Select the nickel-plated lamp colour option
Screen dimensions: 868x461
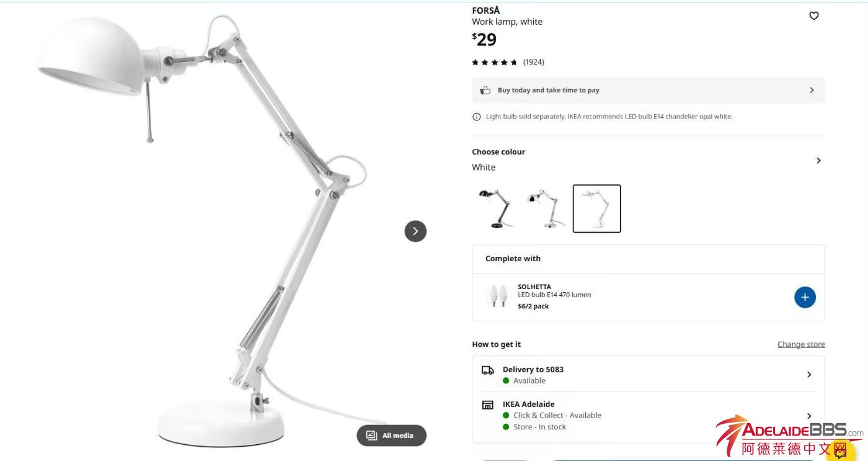546,208
